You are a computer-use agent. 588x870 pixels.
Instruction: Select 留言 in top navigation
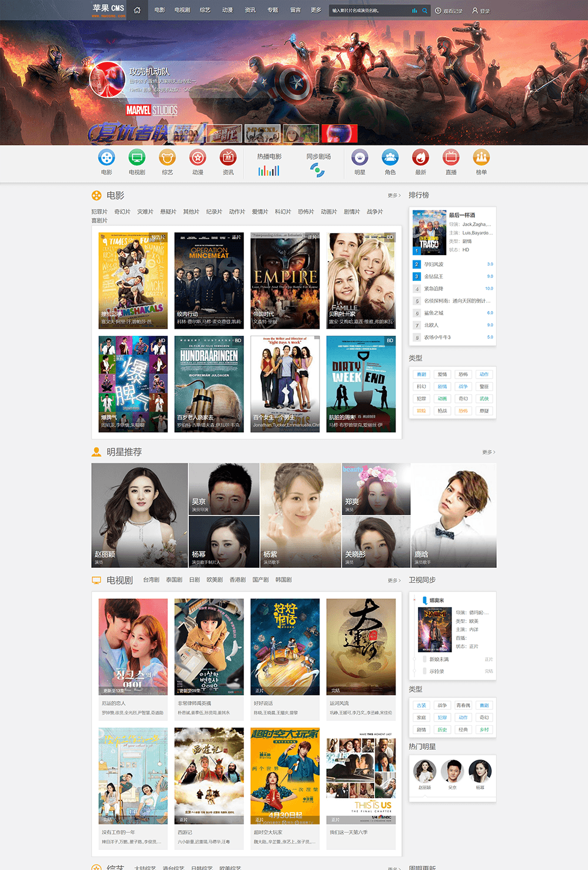click(295, 10)
